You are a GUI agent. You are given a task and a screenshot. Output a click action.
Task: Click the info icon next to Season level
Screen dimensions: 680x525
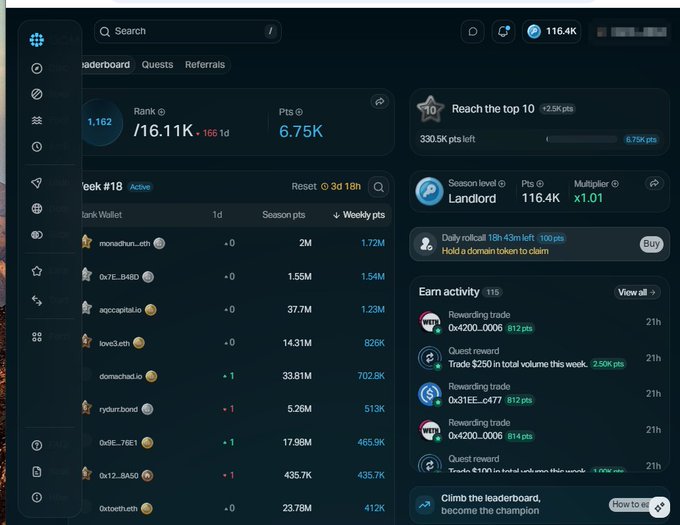tap(502, 184)
